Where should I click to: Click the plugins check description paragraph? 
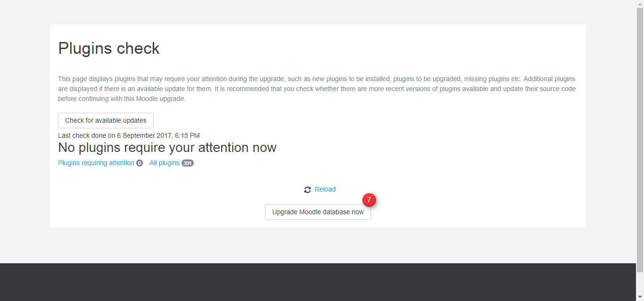tap(317, 89)
